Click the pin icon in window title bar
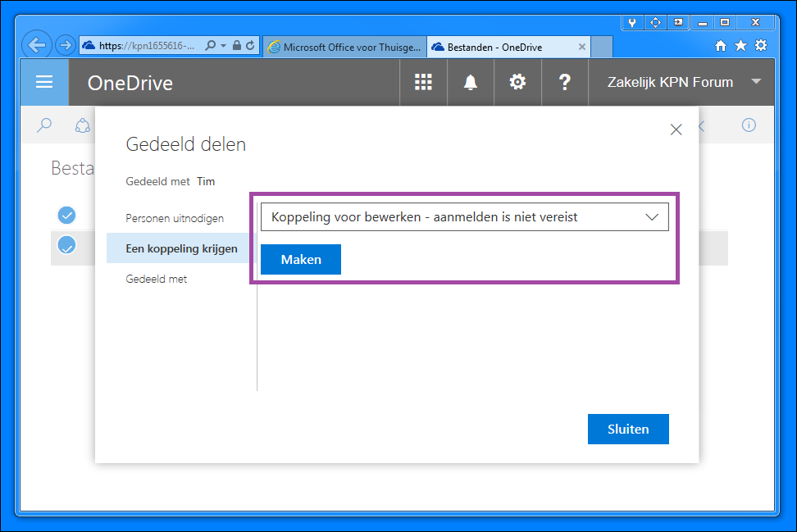 pyautogui.click(x=632, y=22)
